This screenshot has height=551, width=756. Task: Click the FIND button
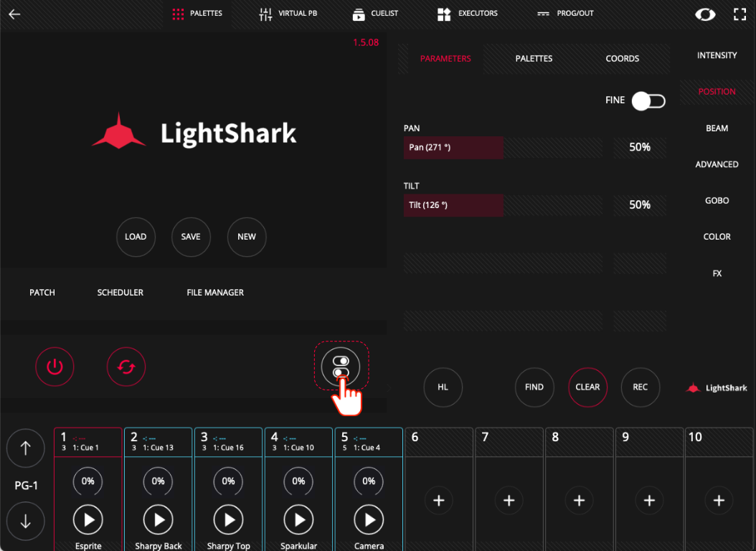point(534,387)
